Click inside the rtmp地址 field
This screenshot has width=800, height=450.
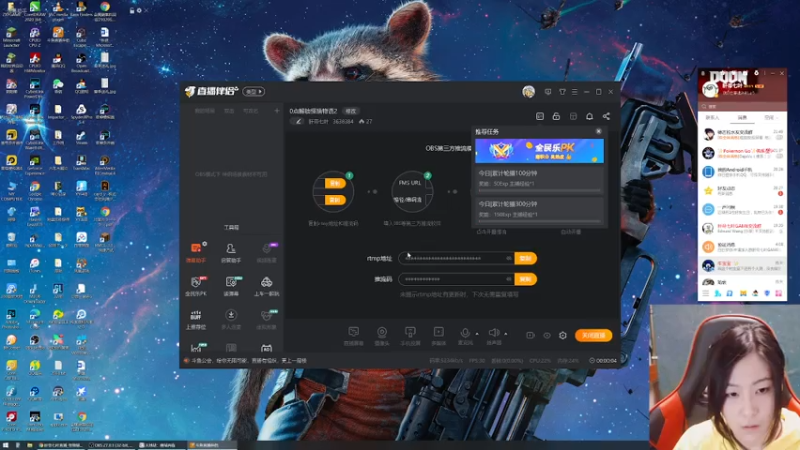coord(457,258)
